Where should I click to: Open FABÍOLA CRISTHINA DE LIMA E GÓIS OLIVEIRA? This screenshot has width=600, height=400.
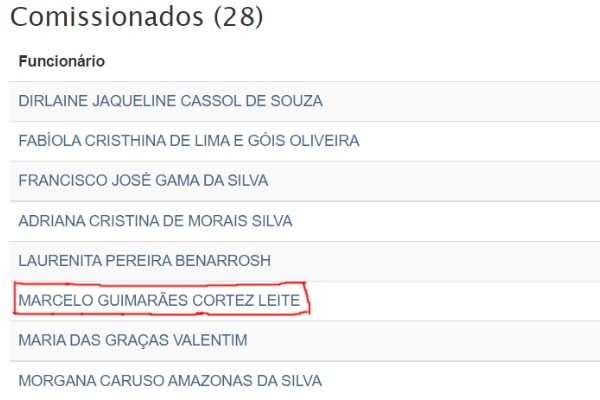[189, 141]
